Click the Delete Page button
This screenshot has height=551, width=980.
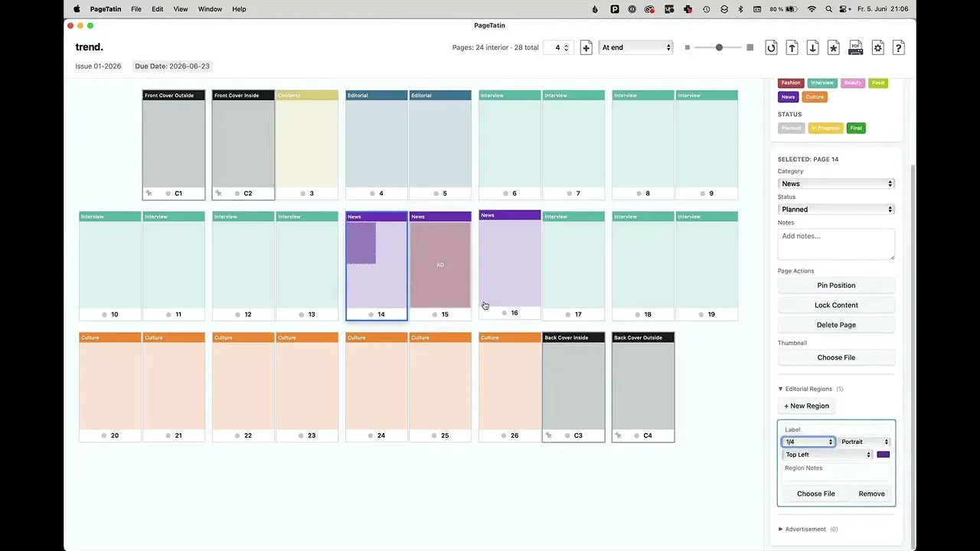836,325
